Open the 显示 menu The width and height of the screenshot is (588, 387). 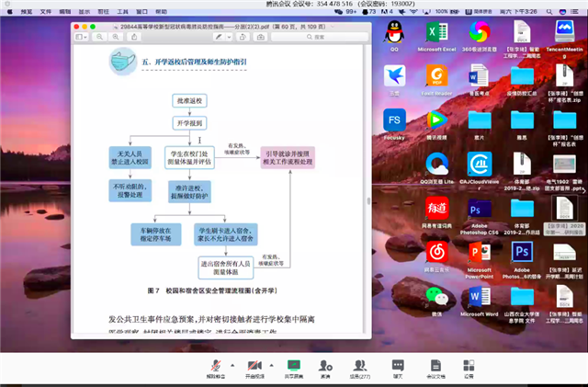tap(84, 12)
